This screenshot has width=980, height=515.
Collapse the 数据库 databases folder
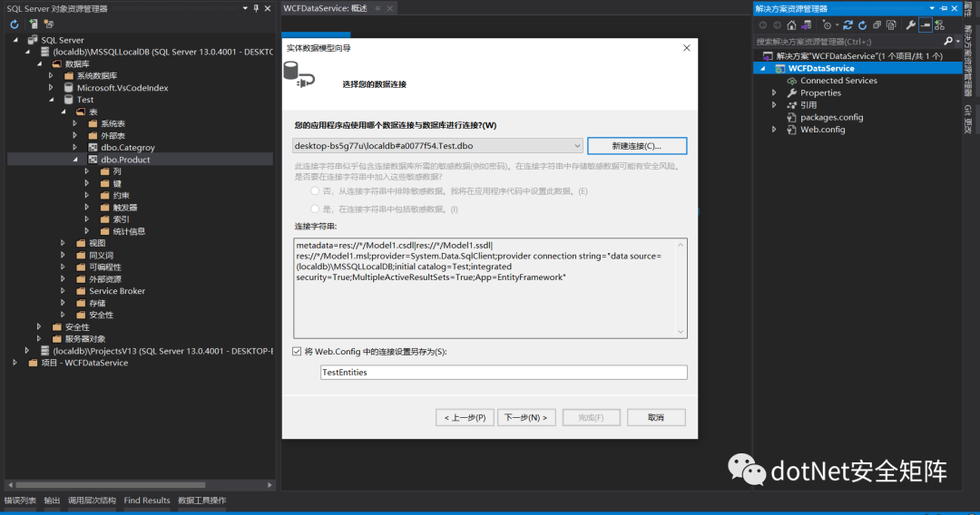tap(39, 63)
